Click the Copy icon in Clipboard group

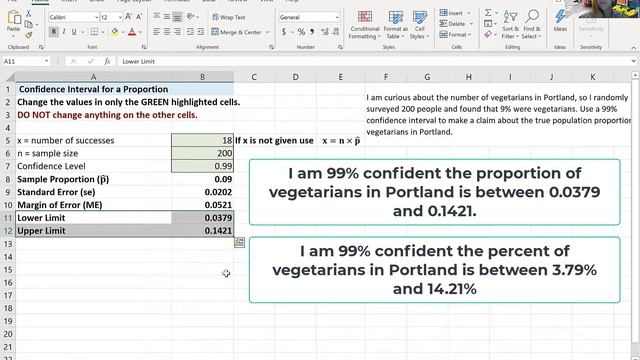pyautogui.click(x=29, y=24)
